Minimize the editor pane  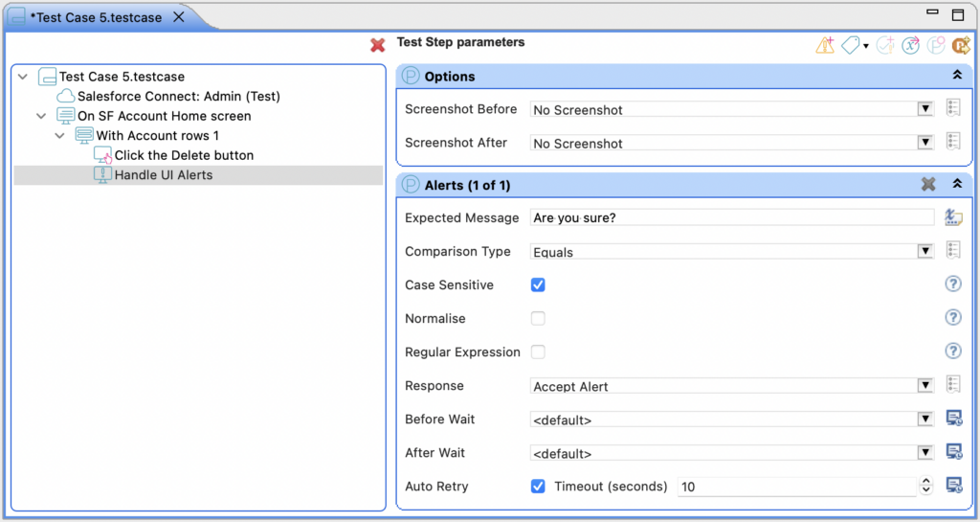[x=932, y=11]
